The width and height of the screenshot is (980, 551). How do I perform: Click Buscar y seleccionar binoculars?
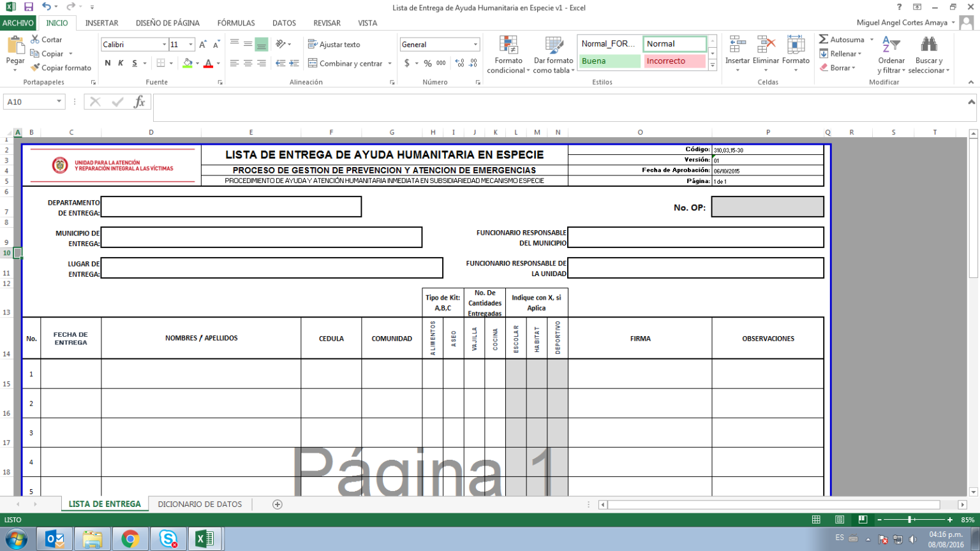point(929,46)
